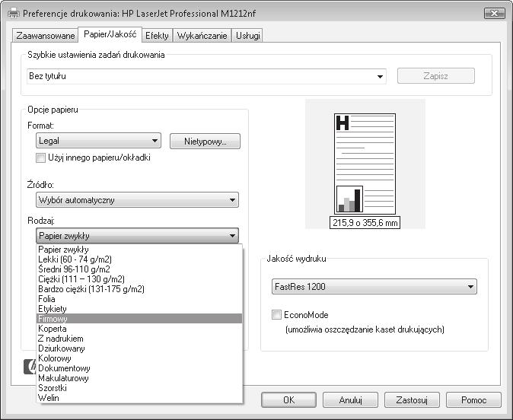Viewport: 513px width, 420px height.
Task: Select Dziurkowany paper type
Action: (139, 348)
